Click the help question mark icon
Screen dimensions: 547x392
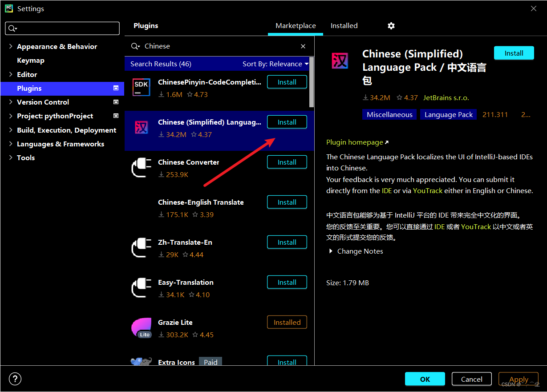15,379
